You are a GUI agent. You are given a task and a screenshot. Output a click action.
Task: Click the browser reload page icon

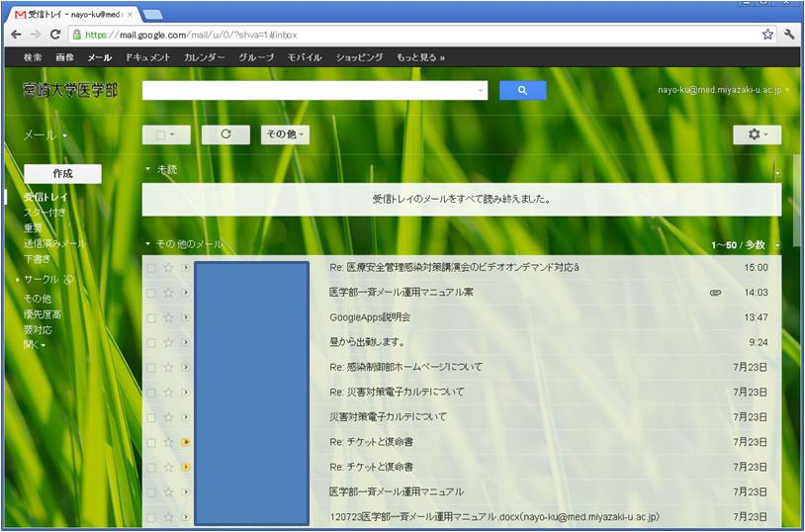pos(55,34)
